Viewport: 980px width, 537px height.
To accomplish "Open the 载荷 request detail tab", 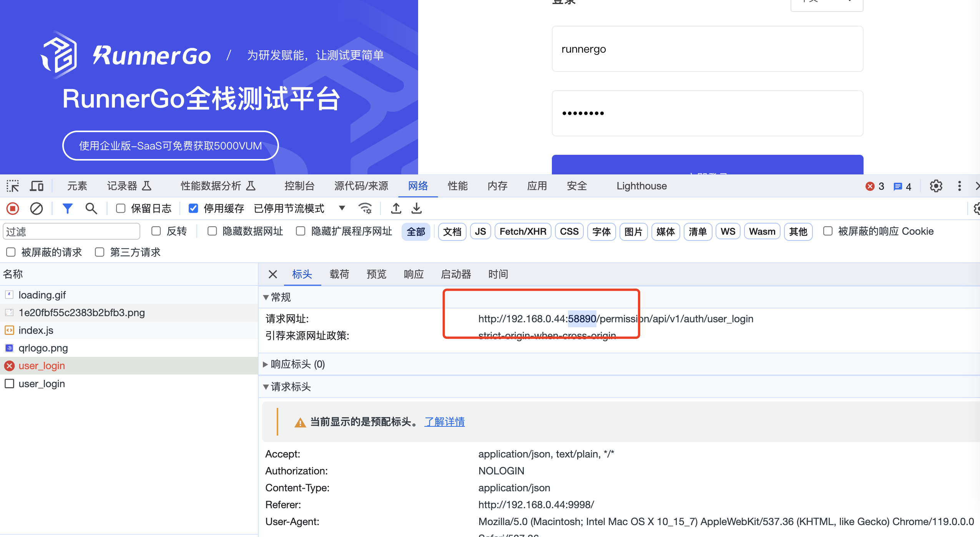I will (339, 274).
